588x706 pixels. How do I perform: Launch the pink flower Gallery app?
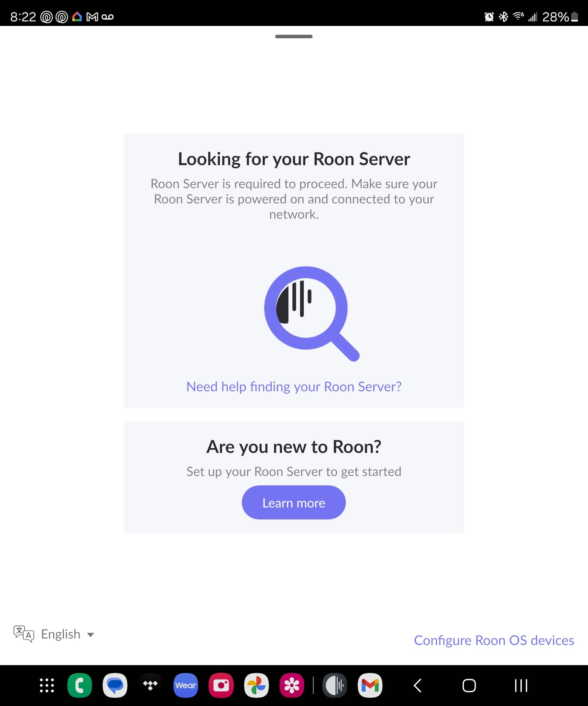(x=292, y=685)
